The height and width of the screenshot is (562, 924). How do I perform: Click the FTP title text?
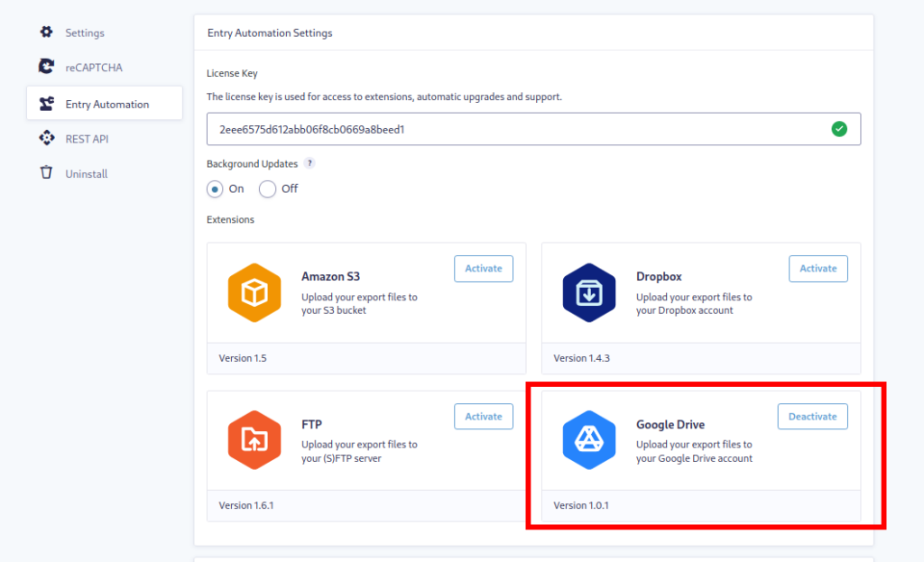tap(311, 424)
